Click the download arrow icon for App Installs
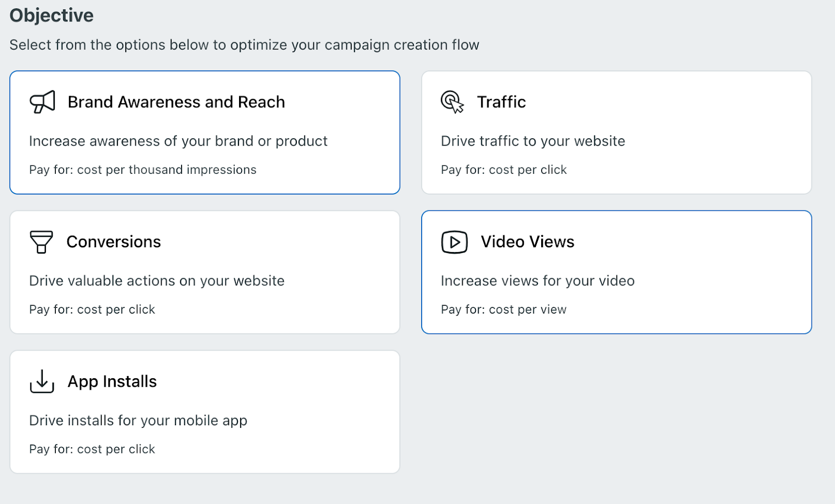 point(42,381)
